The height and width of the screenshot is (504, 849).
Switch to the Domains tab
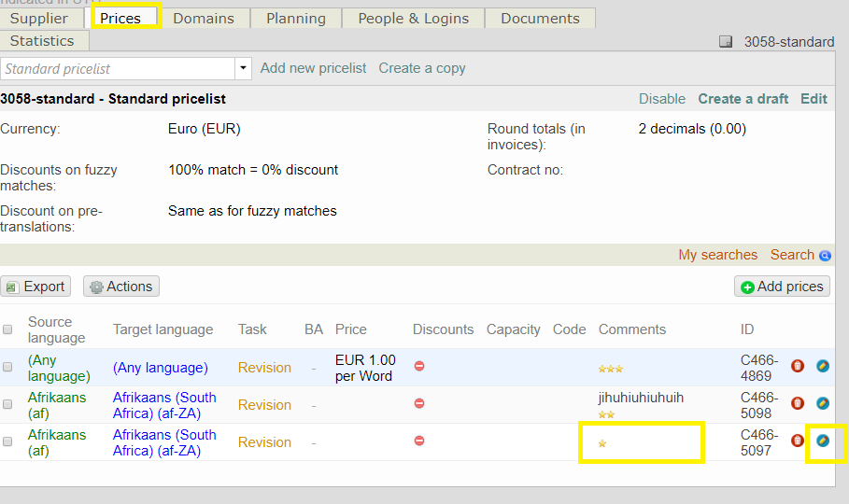(x=204, y=19)
